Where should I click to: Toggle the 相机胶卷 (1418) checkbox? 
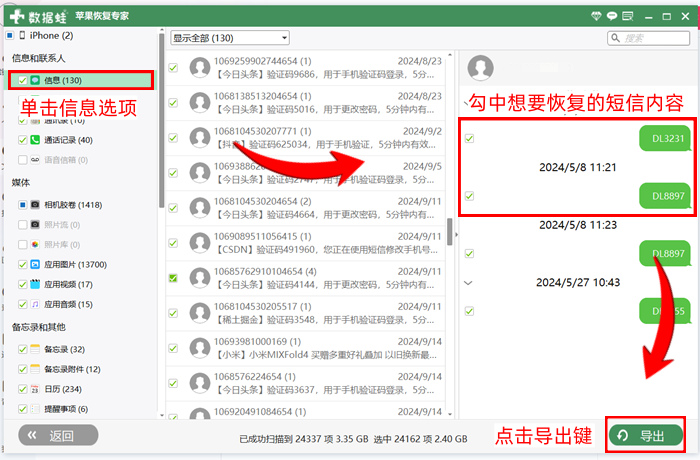pyautogui.click(x=22, y=205)
